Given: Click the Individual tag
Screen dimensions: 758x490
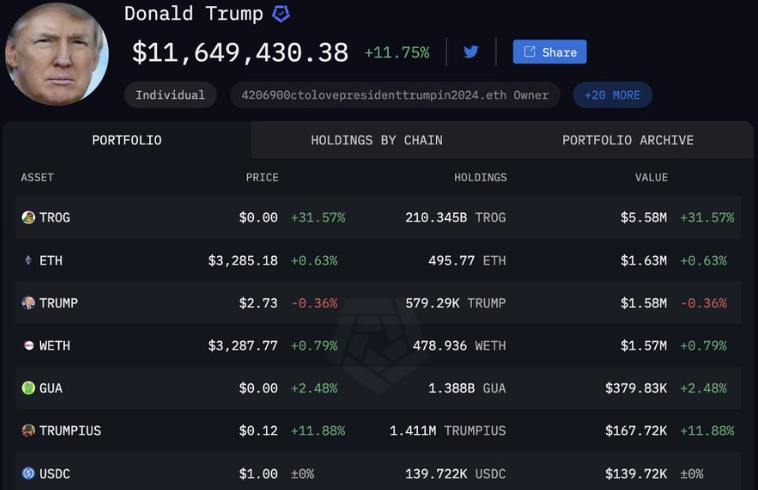Looking at the screenshot, I should 170,95.
